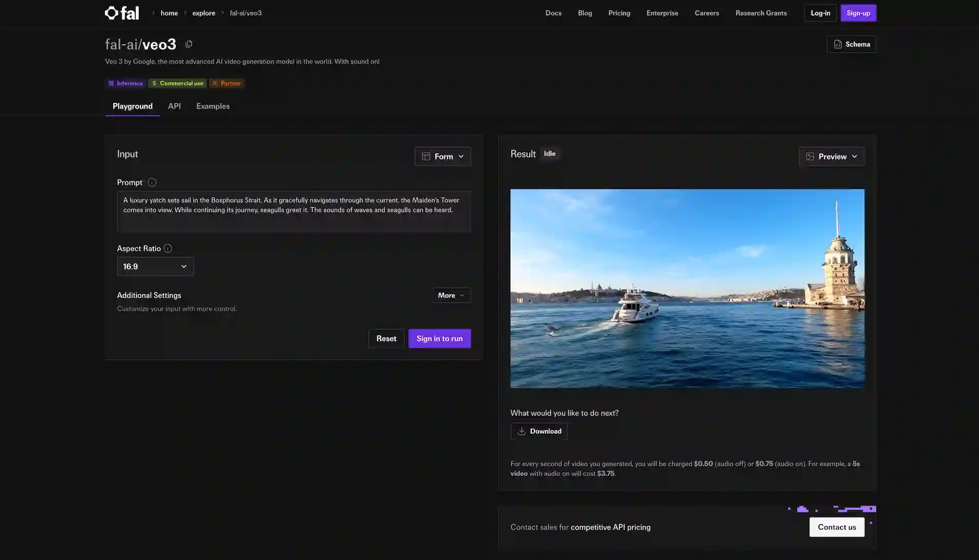
Task: Go to explore breadcrumb
Action: tap(203, 13)
